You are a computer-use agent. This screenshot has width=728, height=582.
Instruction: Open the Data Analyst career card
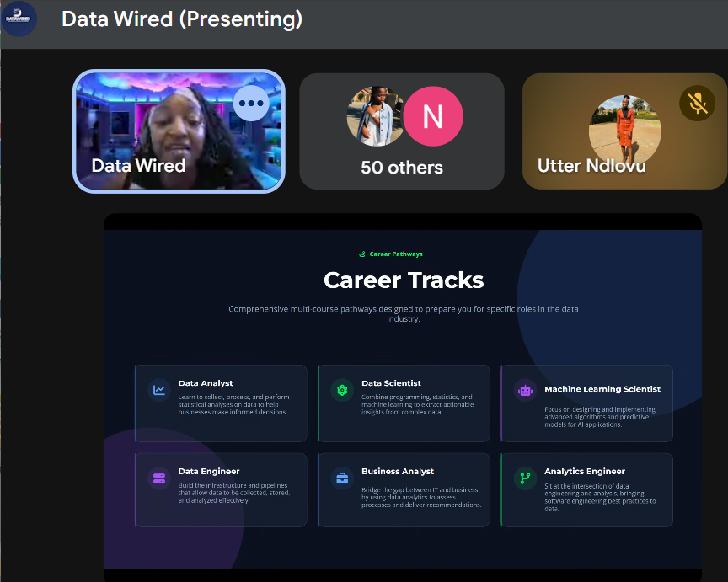(x=221, y=403)
